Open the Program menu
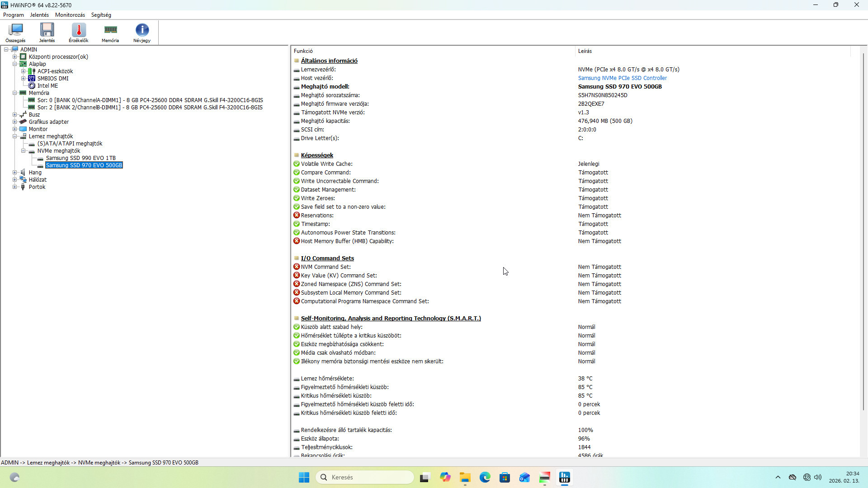This screenshot has width=868, height=488. pos(13,15)
